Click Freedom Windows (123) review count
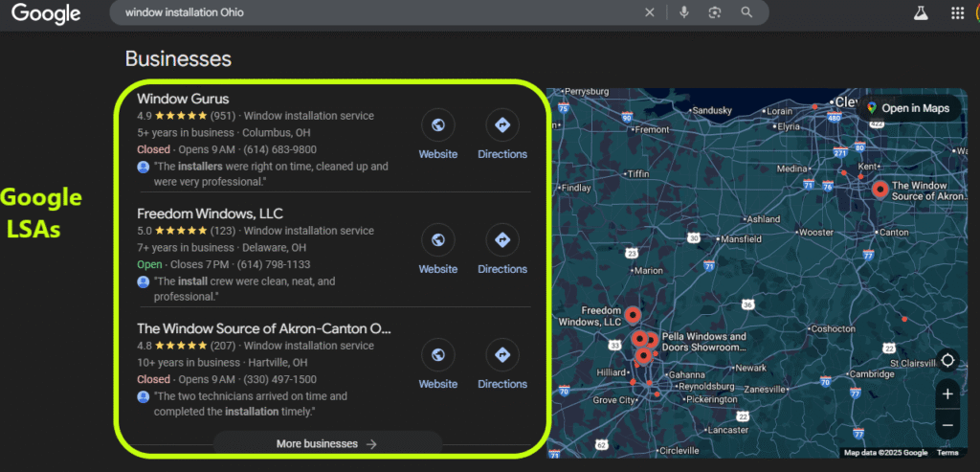980x472 pixels. pyautogui.click(x=222, y=231)
